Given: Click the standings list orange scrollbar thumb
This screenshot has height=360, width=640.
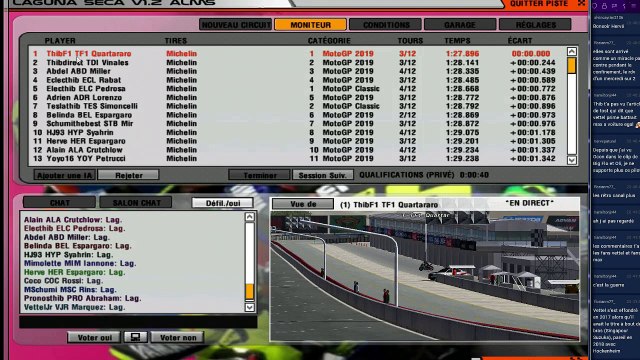Looking at the screenshot, I should (571, 65).
